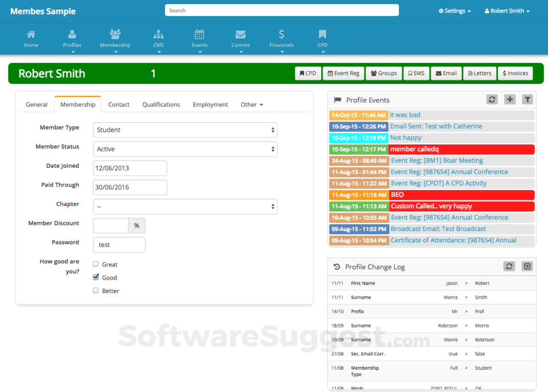Open the Email Sent: Test with Catherine link

point(436,126)
